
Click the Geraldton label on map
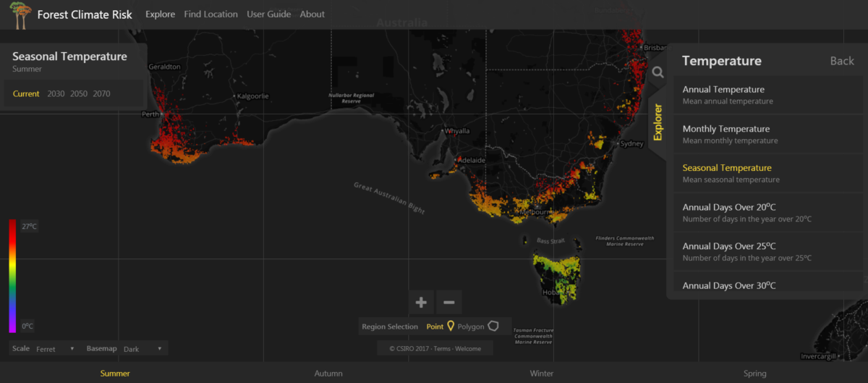[164, 67]
